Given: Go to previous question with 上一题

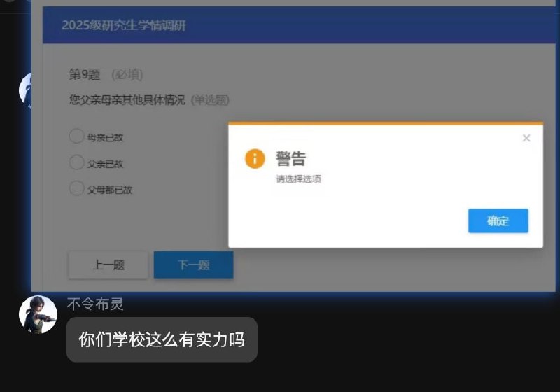Looking at the screenshot, I should point(108,265).
